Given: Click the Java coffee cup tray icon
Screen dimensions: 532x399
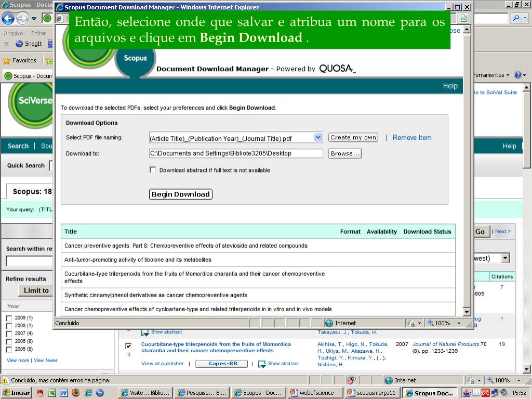Looking at the screenshot, I should (467, 393).
